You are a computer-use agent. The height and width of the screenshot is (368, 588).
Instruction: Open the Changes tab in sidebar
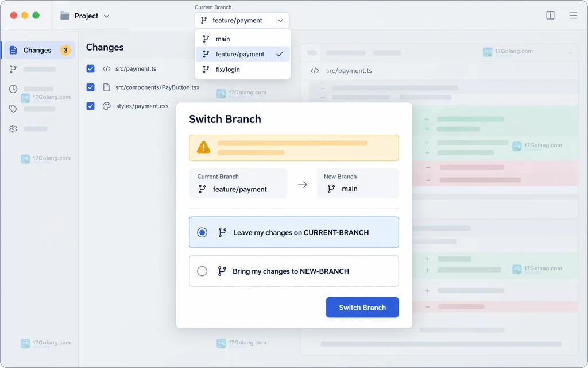point(39,51)
